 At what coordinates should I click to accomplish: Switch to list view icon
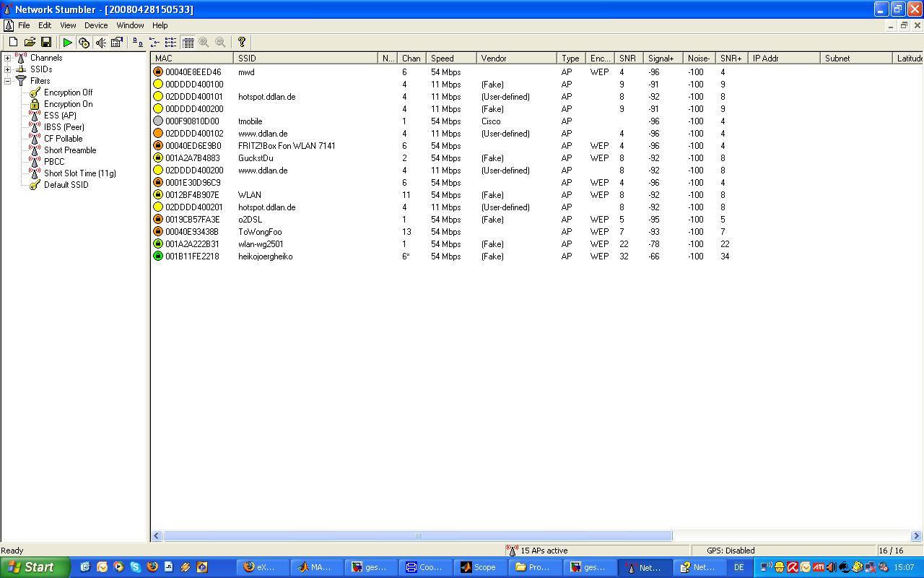click(x=170, y=43)
